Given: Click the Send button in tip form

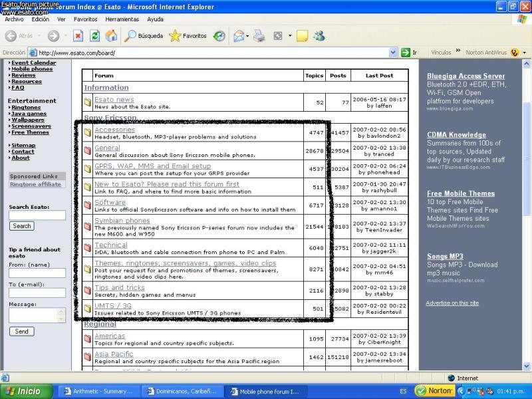Looking at the screenshot, I should coord(22,331).
